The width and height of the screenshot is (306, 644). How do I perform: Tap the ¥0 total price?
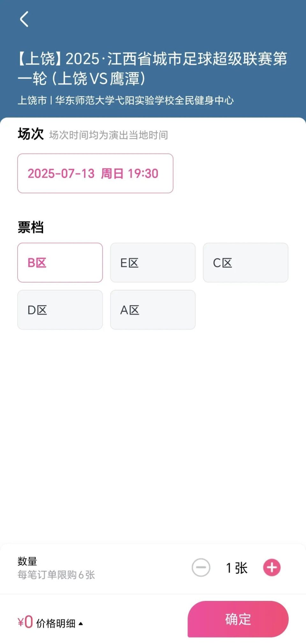[x=25, y=622]
